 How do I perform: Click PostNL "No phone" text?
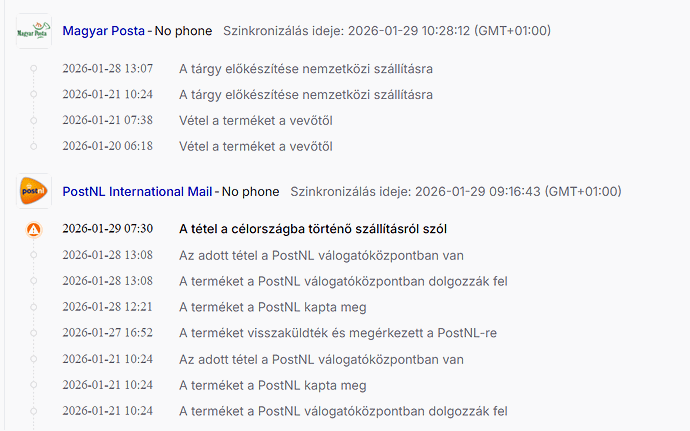coord(250,191)
